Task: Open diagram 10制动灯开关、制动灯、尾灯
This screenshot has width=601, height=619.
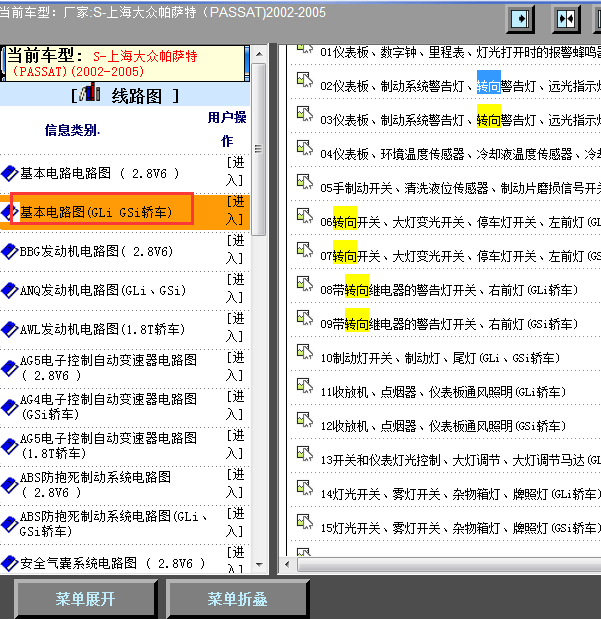Action: pos(440,358)
